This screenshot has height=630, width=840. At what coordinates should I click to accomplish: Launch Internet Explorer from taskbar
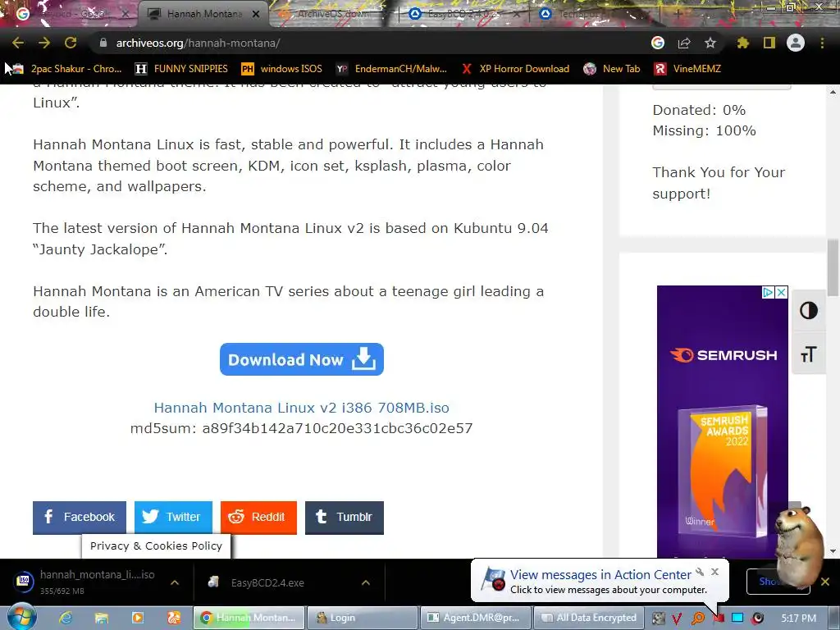click(x=66, y=618)
